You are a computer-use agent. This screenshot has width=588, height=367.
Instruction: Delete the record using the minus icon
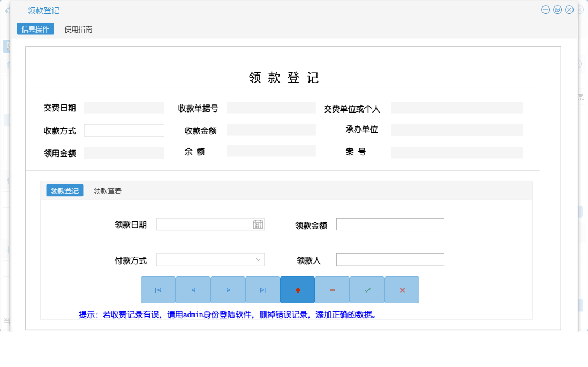tap(332, 290)
